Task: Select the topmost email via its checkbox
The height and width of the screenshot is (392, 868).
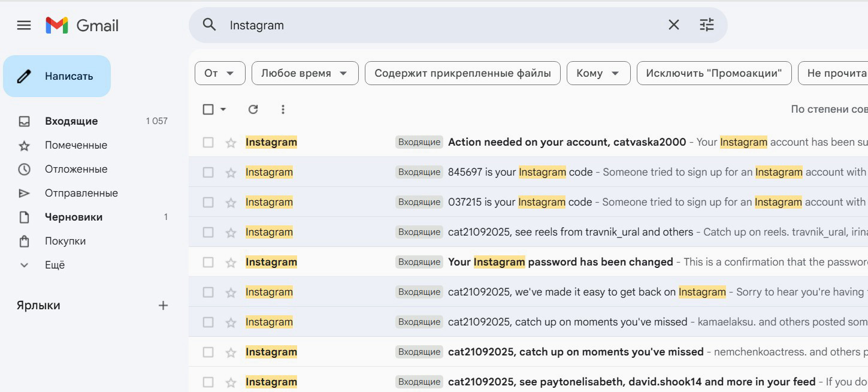Action: tap(208, 142)
